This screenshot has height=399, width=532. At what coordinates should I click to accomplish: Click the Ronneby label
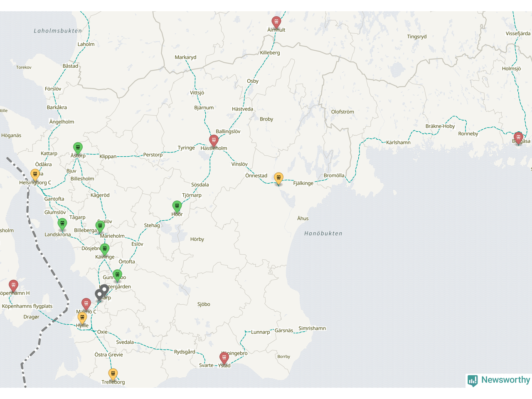468,134
